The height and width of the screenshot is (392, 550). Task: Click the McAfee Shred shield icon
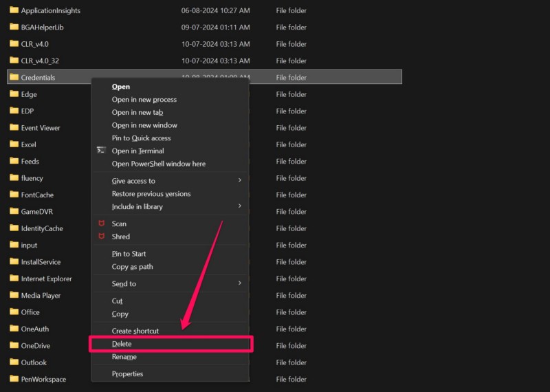coord(101,237)
